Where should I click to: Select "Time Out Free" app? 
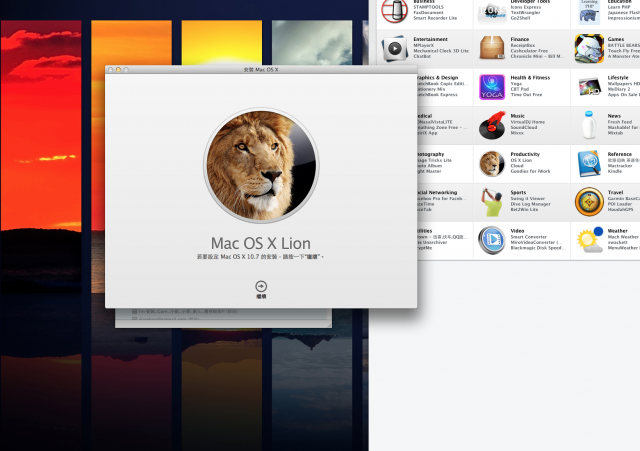526,95
